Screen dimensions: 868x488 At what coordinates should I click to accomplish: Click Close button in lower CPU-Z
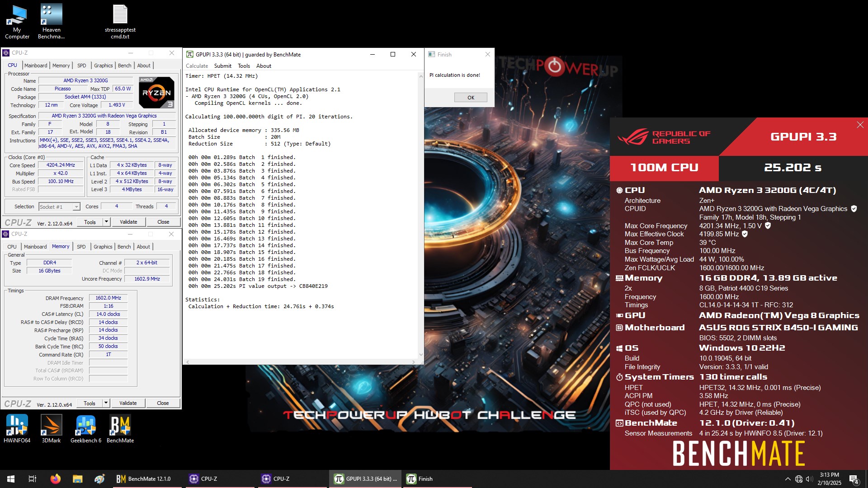pyautogui.click(x=163, y=403)
